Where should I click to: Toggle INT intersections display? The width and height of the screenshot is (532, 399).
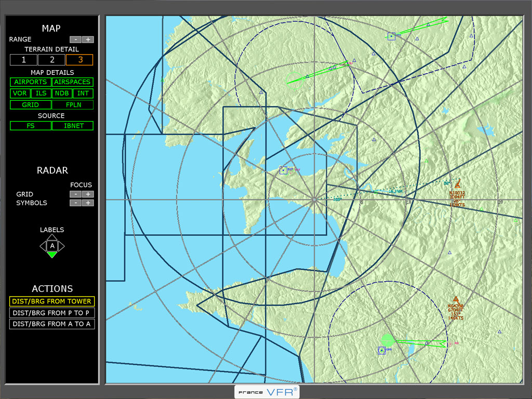click(83, 94)
